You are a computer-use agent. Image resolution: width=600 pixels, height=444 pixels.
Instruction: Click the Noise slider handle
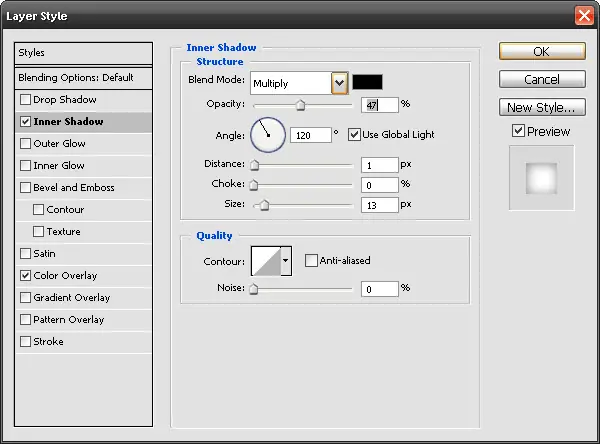pyautogui.click(x=253, y=289)
